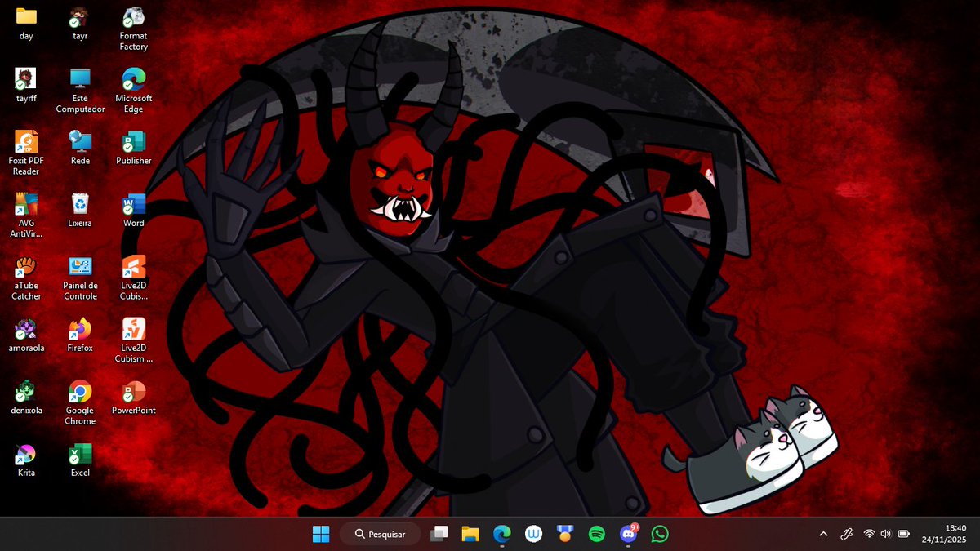Viewport: 980px width, 551px height.
Task: Open Spotify from taskbar
Action: [x=597, y=534]
